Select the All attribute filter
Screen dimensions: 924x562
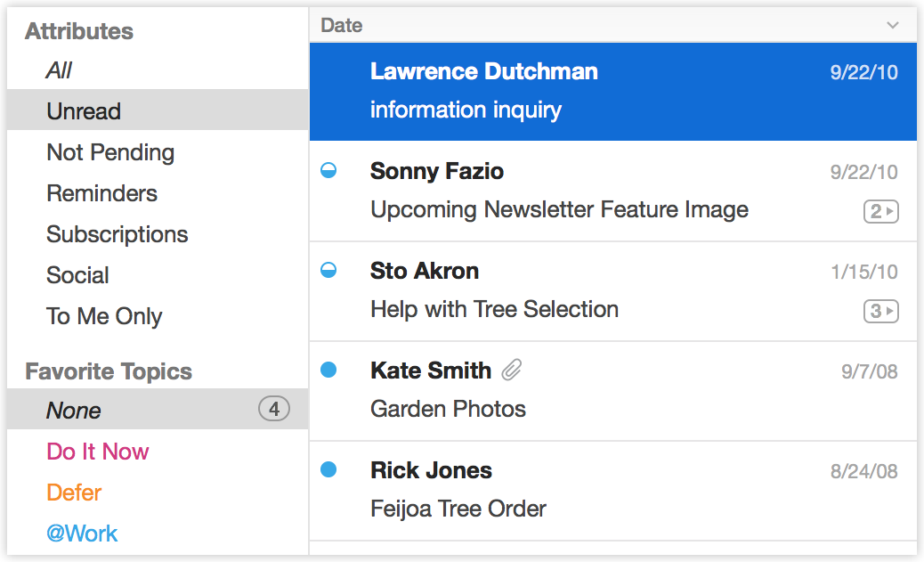pos(57,70)
